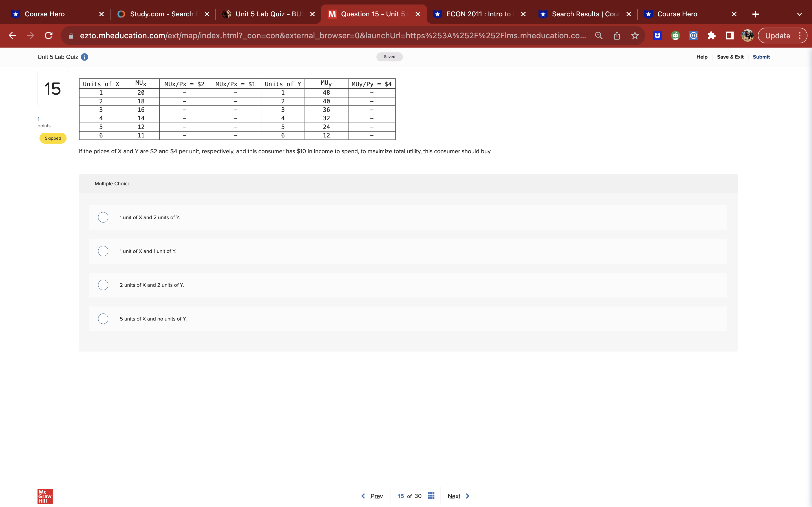
Task: Select answer '2 units of X and 2 units of Y'
Action: click(103, 285)
